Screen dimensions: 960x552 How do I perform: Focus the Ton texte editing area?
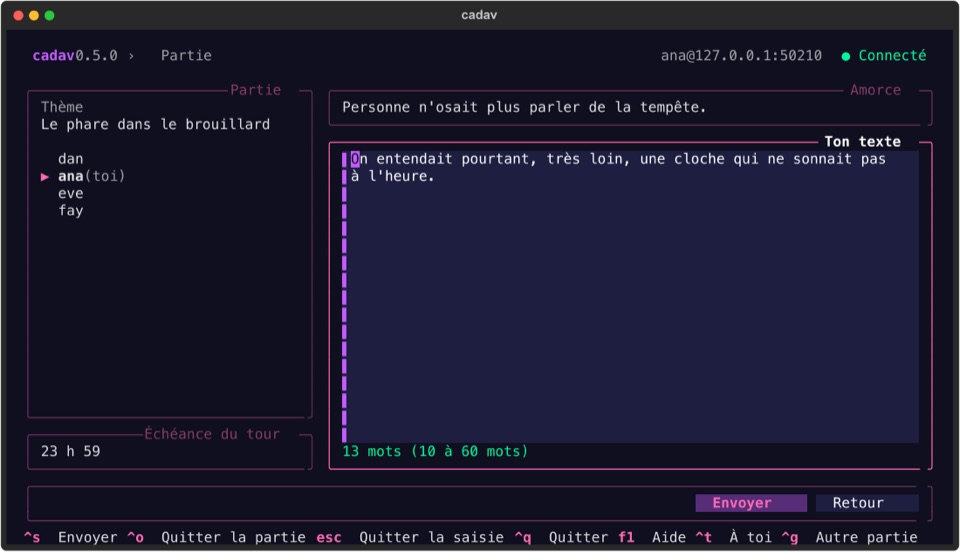coord(630,296)
